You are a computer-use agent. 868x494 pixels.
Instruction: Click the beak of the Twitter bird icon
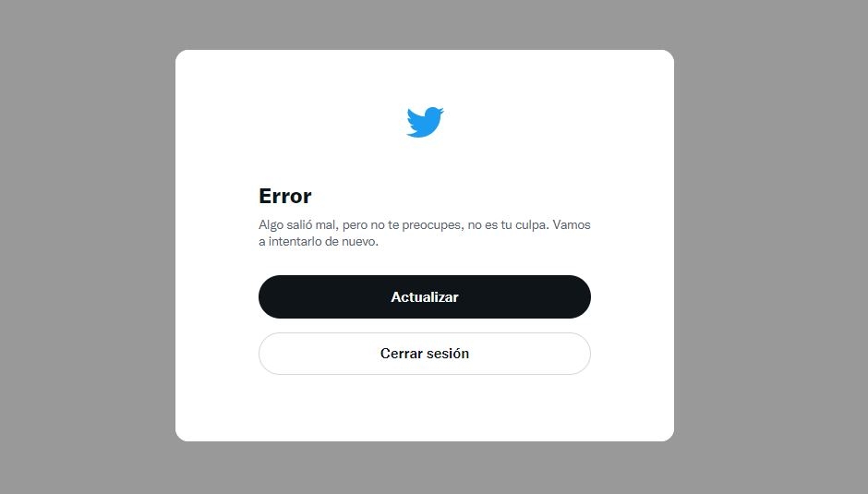click(441, 110)
